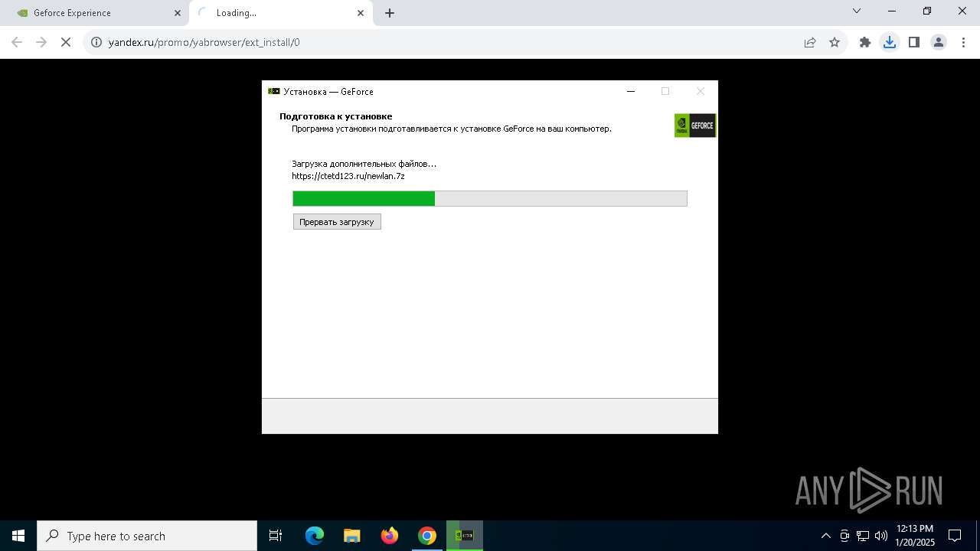Open the Chrome downloads icon
The width and height of the screenshot is (980, 551).
coord(890,42)
